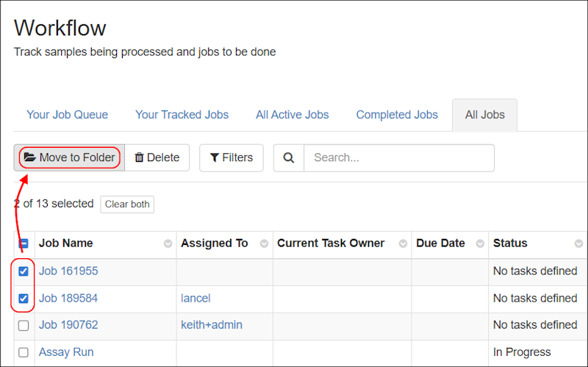Switch to Your Job Queue tab
Image resolution: width=588 pixels, height=367 pixels.
point(68,115)
